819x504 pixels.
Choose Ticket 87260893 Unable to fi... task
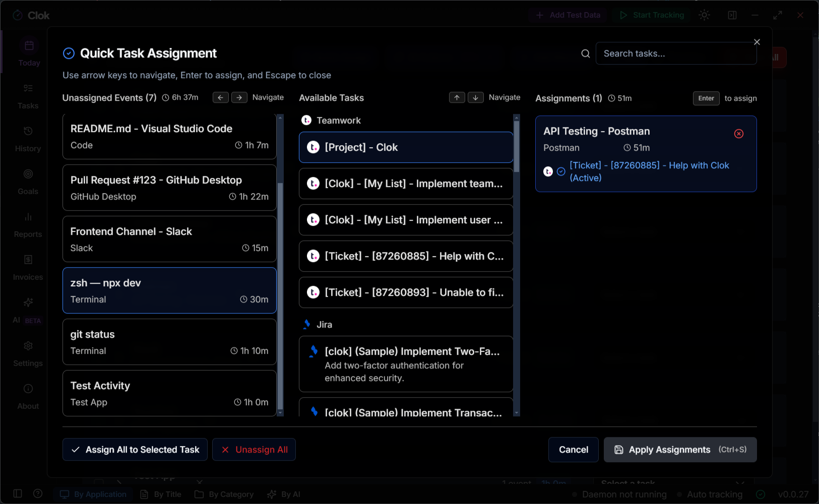[x=406, y=292]
